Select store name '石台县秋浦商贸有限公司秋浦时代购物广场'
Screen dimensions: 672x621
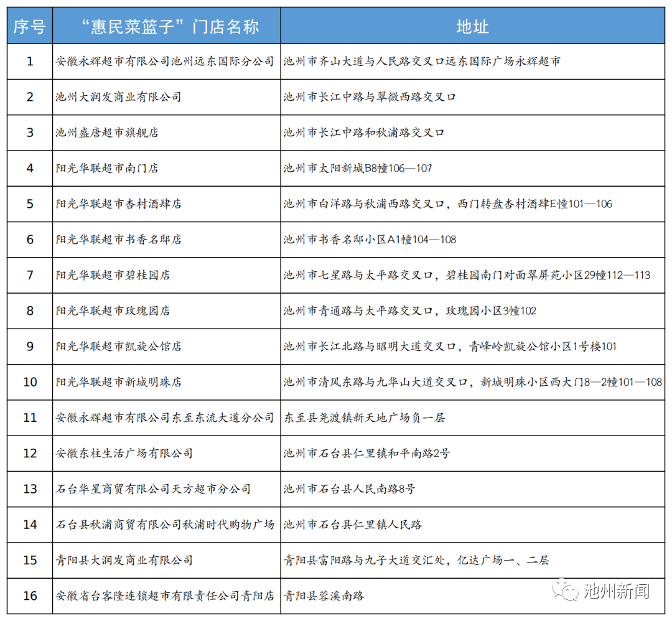[164, 524]
